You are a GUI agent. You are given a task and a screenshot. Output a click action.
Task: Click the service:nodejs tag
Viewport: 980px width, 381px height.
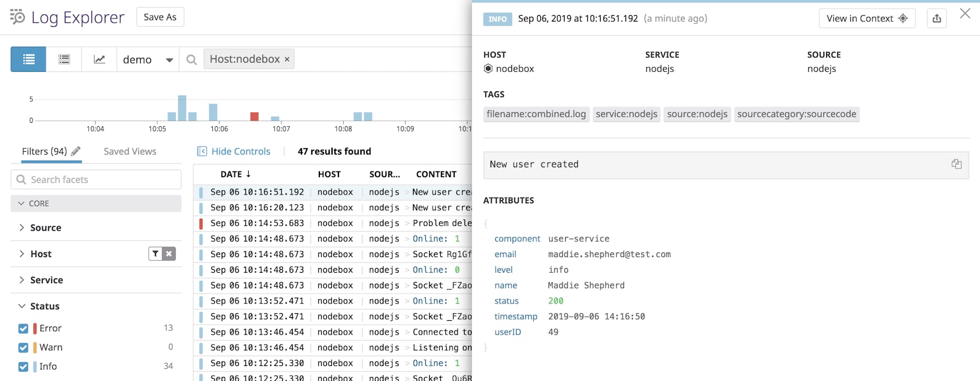tap(627, 114)
